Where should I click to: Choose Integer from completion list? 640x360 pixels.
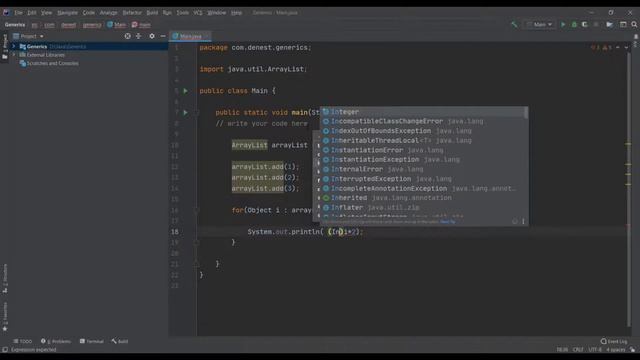423,112
